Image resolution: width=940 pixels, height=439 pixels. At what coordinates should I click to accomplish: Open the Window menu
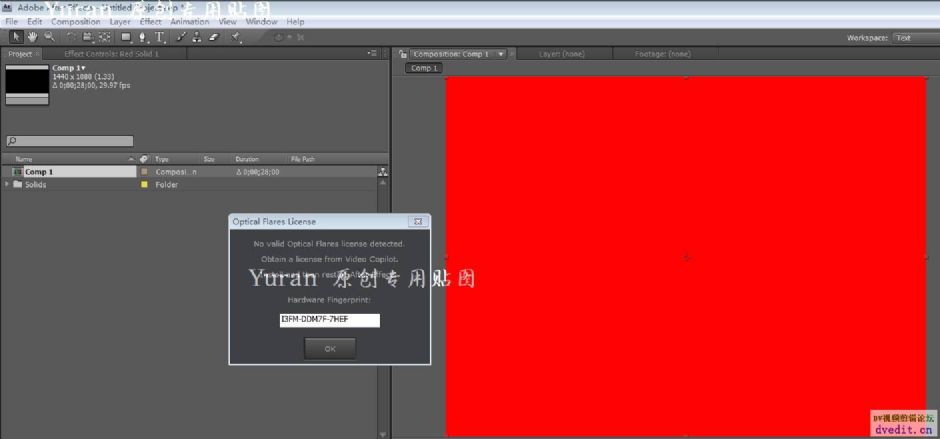point(261,22)
